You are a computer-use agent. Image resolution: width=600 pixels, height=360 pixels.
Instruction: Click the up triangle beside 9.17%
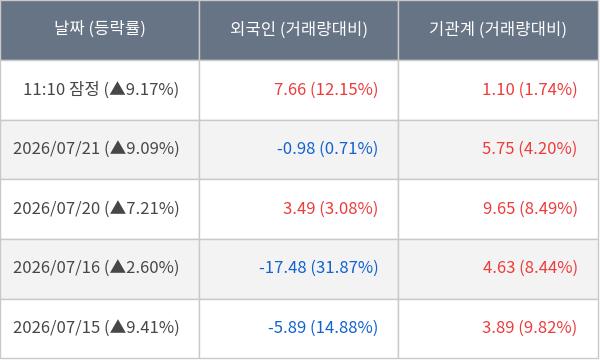click(117, 89)
